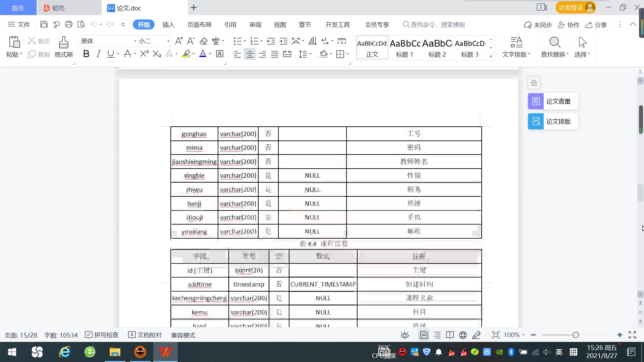This screenshot has width=644, height=362.
Task: Switch to the 审阅 tab
Action: pyautogui.click(x=255, y=24)
